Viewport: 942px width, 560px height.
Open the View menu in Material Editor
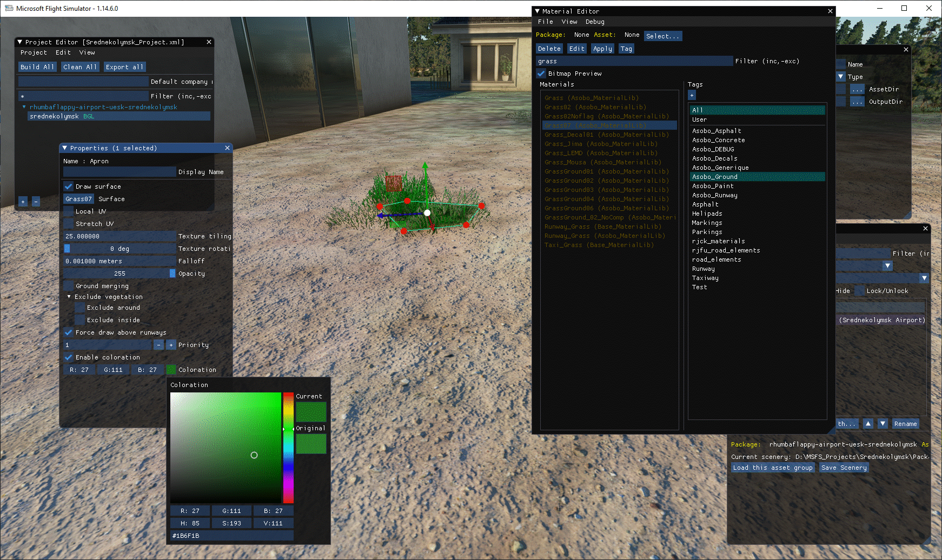tap(569, 22)
